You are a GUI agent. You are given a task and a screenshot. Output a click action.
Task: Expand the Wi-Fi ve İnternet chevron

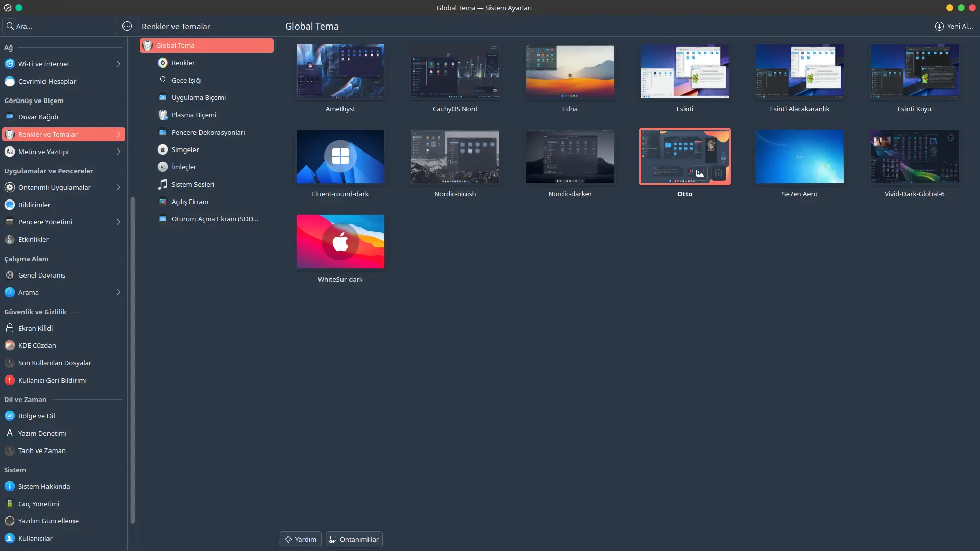tap(118, 64)
